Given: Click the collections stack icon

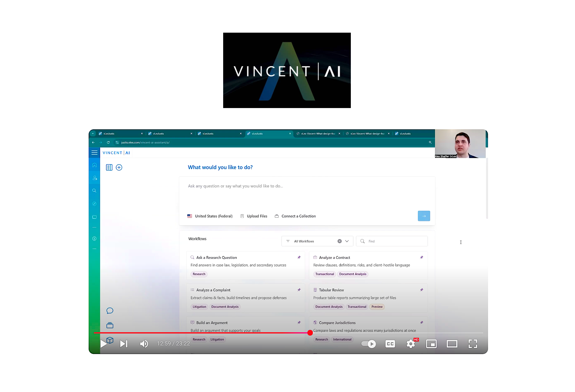Looking at the screenshot, I should coord(110,326).
